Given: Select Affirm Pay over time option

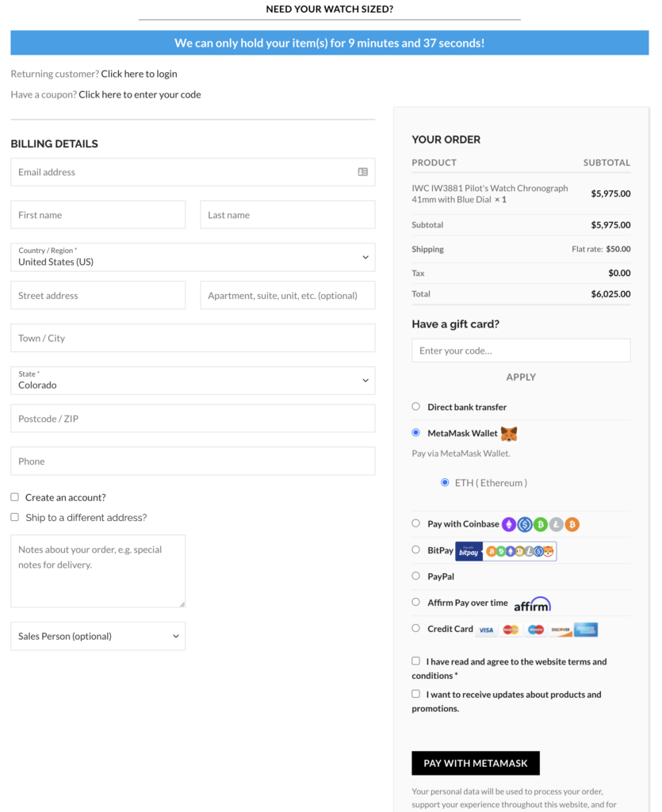Looking at the screenshot, I should (x=415, y=602).
